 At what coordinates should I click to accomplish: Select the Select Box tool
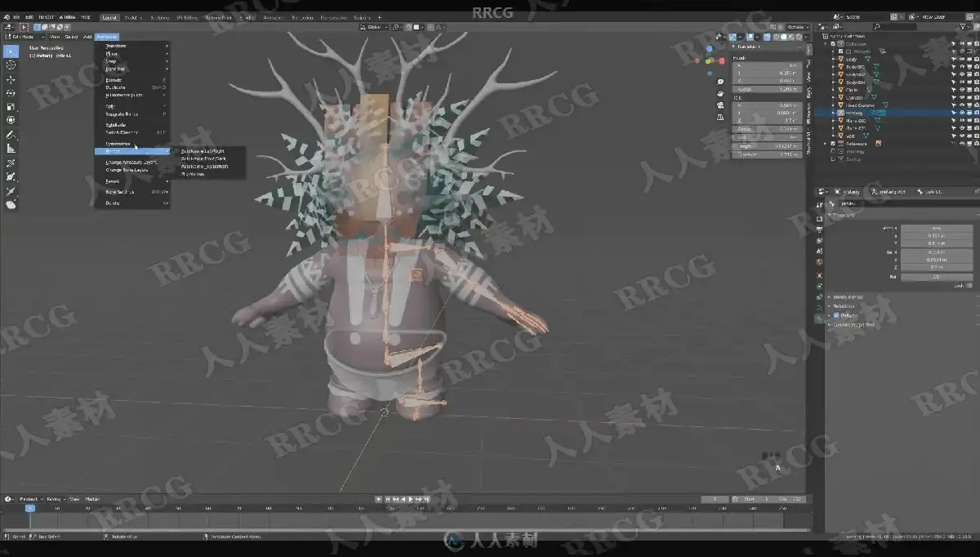tap(11, 51)
